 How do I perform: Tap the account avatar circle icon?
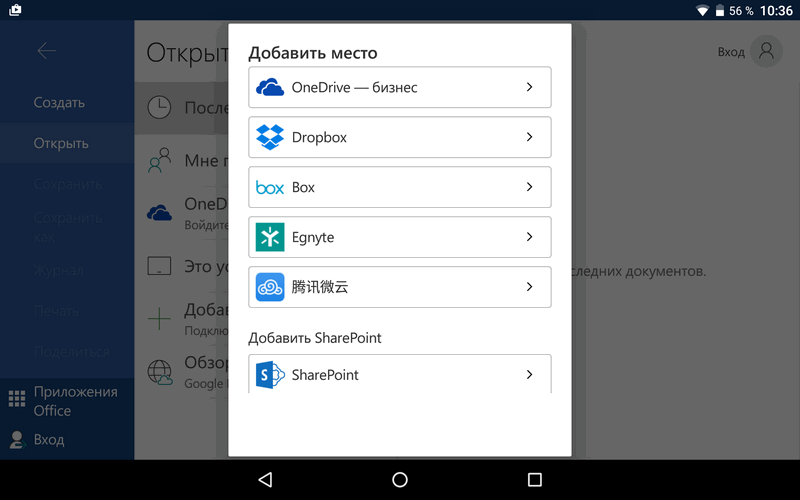click(766, 51)
